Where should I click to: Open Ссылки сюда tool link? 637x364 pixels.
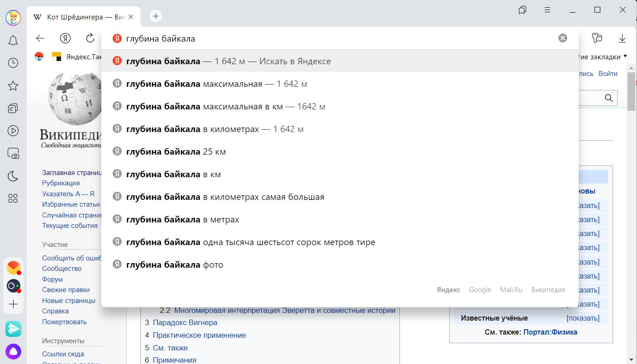tap(63, 354)
